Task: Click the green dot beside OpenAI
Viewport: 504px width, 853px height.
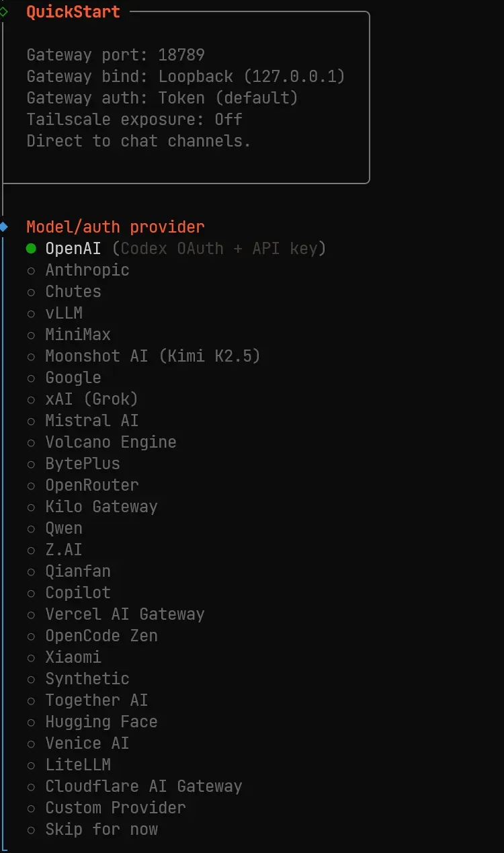Action: (30, 248)
